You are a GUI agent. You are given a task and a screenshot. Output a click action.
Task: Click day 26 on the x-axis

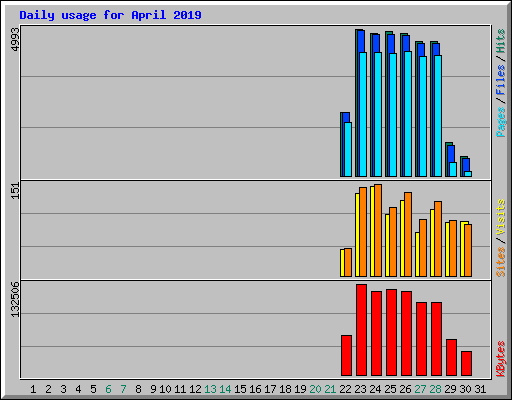[x=405, y=389]
